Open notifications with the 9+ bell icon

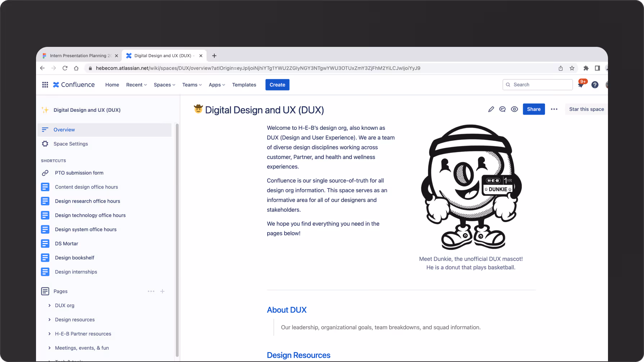[581, 84]
